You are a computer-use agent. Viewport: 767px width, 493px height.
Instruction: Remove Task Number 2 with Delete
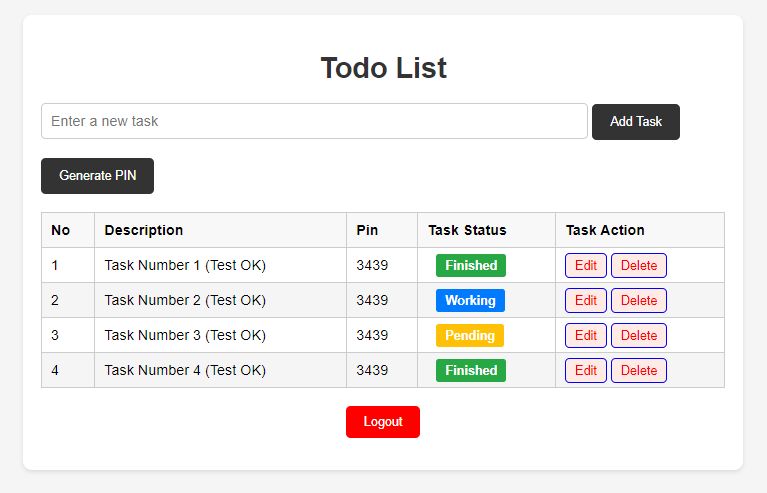pyautogui.click(x=638, y=300)
